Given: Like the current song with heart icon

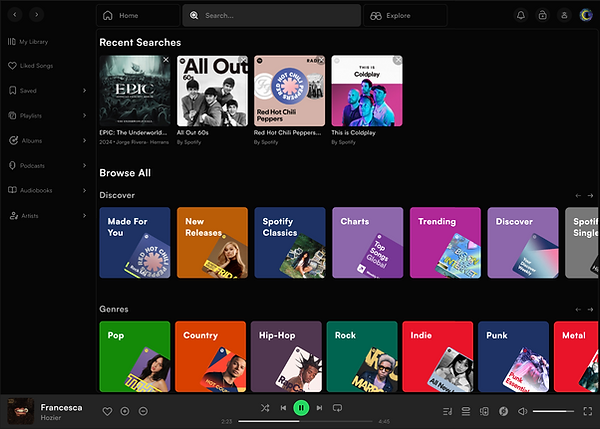Looking at the screenshot, I should pyautogui.click(x=107, y=411).
